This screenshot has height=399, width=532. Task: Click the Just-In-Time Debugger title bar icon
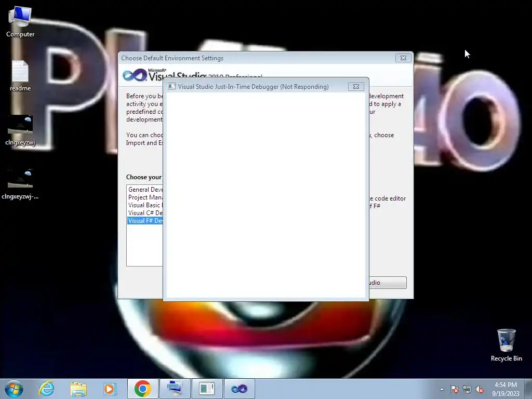171,87
